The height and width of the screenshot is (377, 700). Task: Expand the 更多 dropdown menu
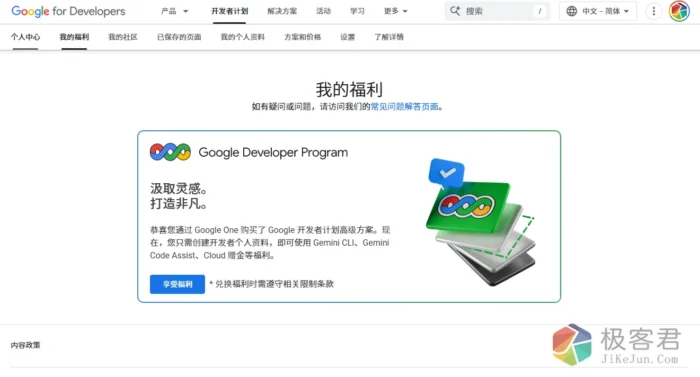tap(396, 11)
